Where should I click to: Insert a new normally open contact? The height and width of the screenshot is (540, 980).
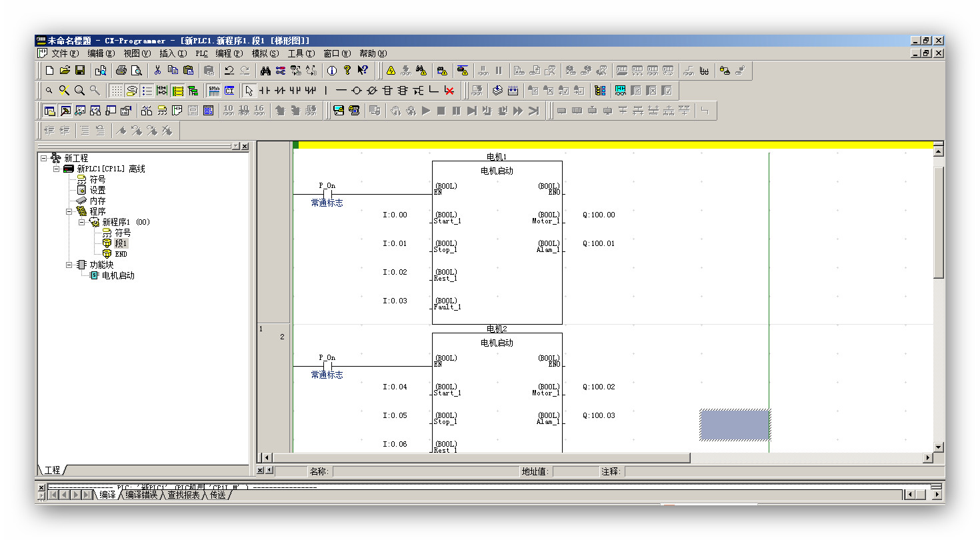(x=265, y=91)
